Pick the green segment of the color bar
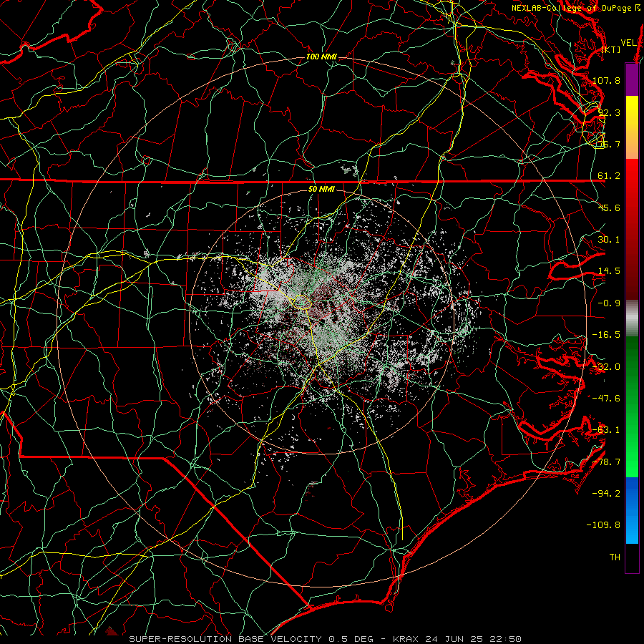Screen dimensions: 644x644 [632, 406]
